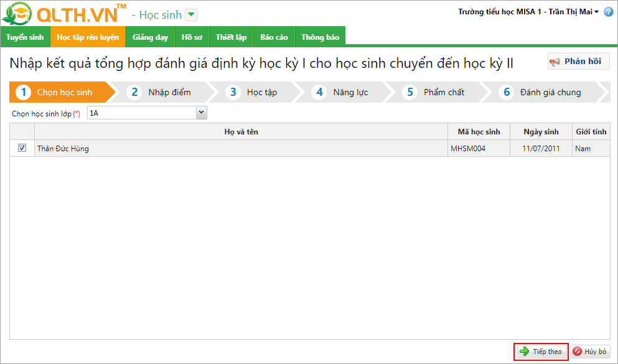
Task: Open the class selection combo box 1A
Action: coord(201,113)
